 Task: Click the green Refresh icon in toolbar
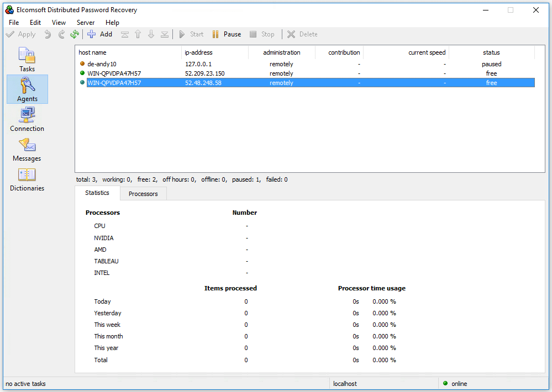[75, 34]
